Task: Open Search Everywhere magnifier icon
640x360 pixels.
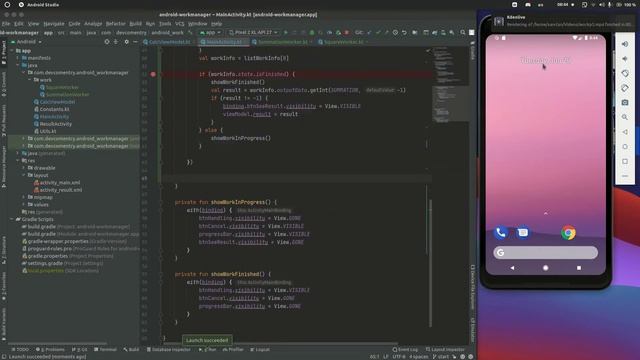Action: click(x=463, y=32)
